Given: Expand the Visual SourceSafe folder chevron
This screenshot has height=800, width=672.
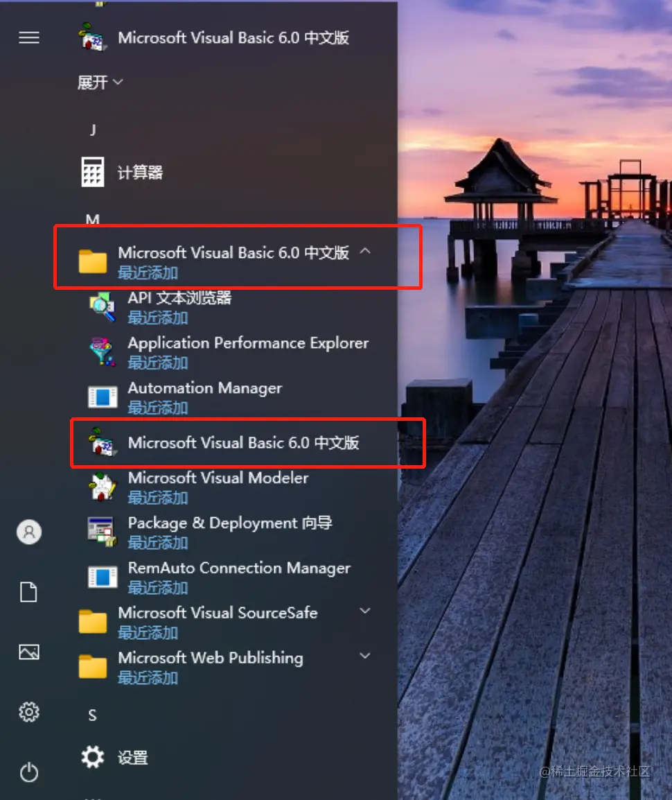Looking at the screenshot, I should coord(365,611).
